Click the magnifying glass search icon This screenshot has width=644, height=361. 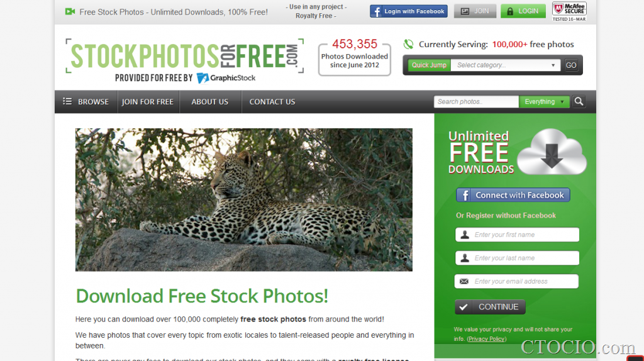coord(579,101)
